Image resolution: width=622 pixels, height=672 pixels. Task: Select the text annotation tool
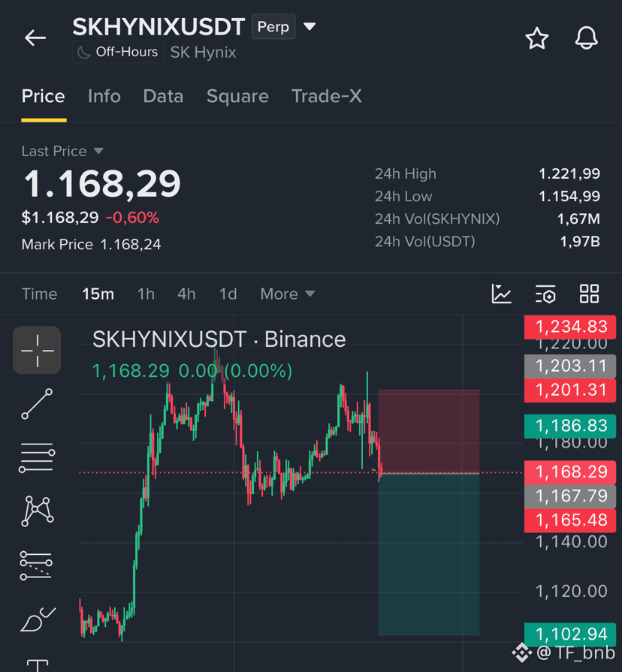click(x=38, y=665)
